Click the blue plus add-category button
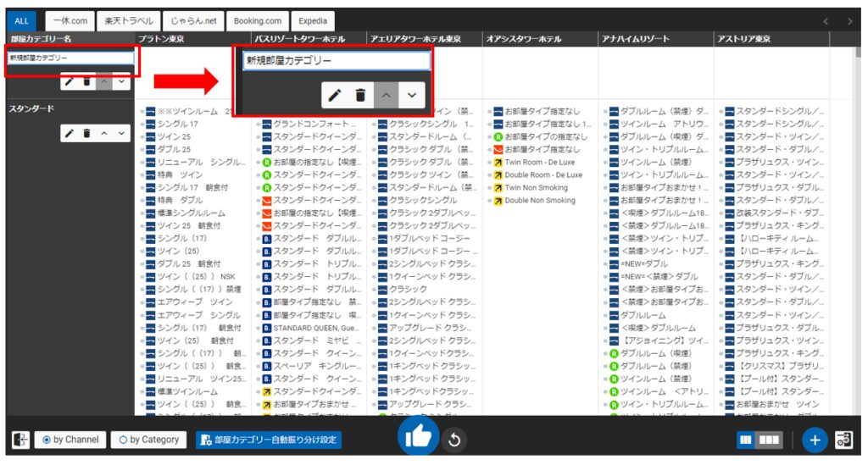The image size is (868, 465). pos(814,440)
